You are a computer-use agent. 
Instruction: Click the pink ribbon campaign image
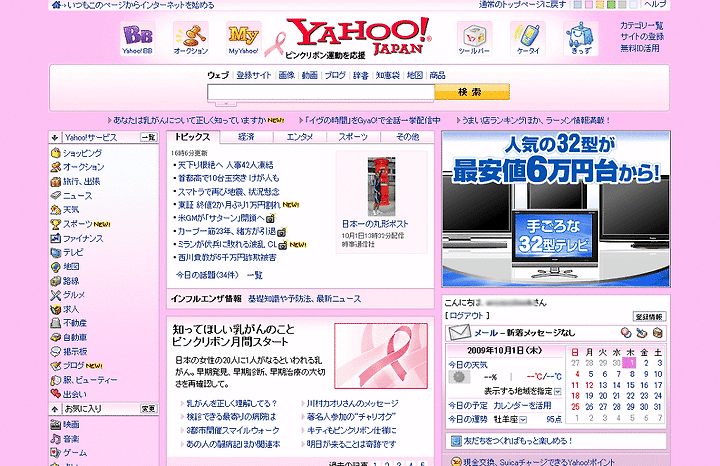point(381,356)
